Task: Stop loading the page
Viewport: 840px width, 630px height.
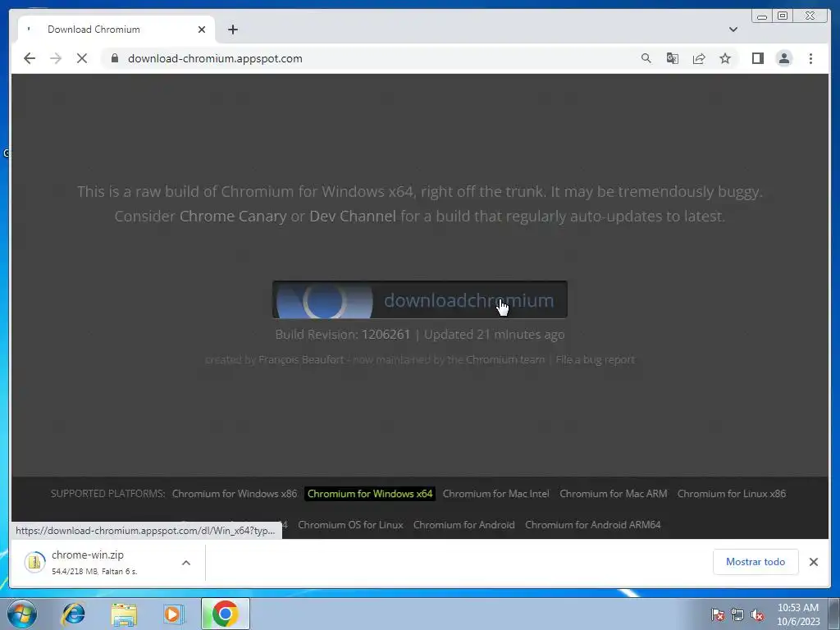Action: point(82,58)
